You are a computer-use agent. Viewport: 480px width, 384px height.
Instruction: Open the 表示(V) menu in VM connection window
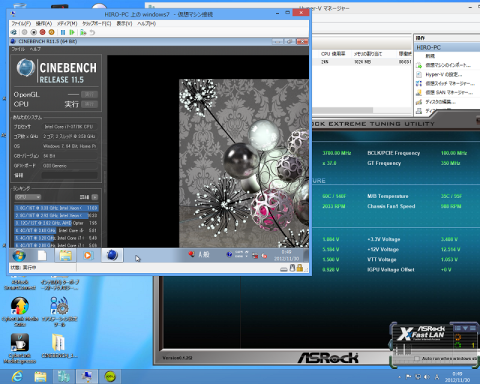[124, 23]
